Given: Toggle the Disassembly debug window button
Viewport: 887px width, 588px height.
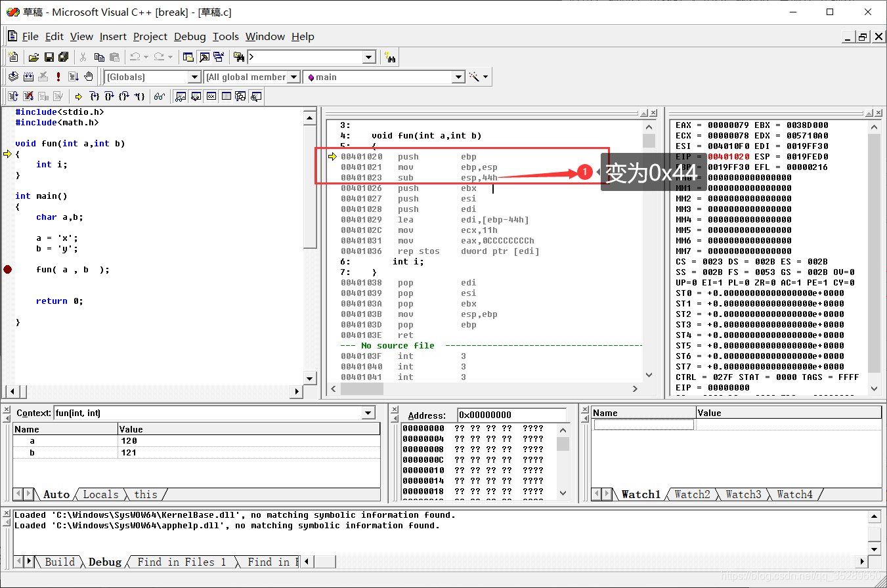Looking at the screenshot, I should pos(255,96).
